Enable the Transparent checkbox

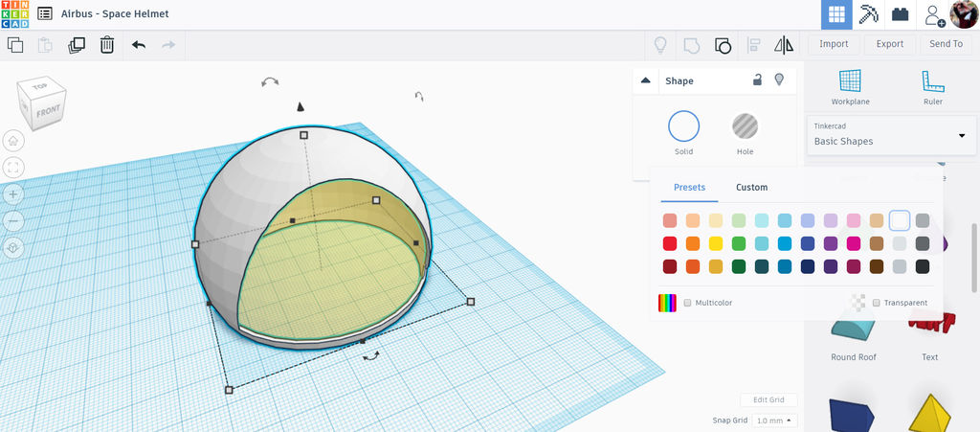tap(877, 303)
